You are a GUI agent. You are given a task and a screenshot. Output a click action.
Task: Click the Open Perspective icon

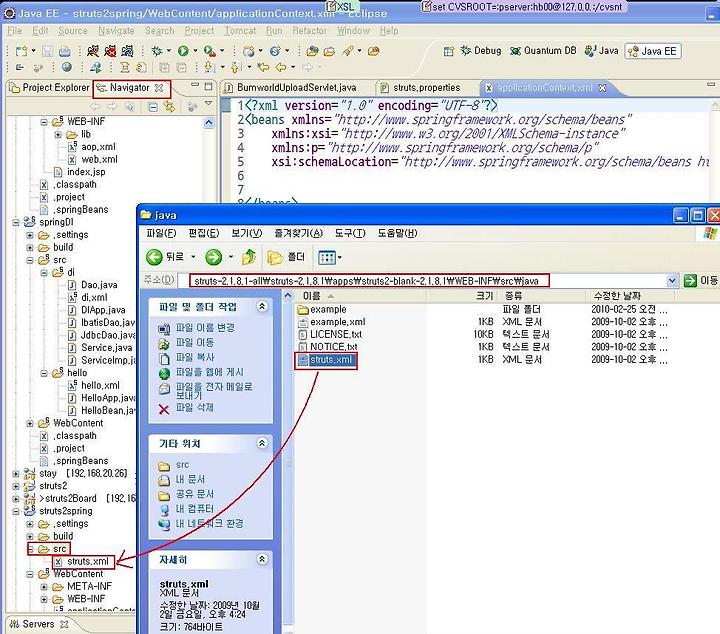click(449, 51)
